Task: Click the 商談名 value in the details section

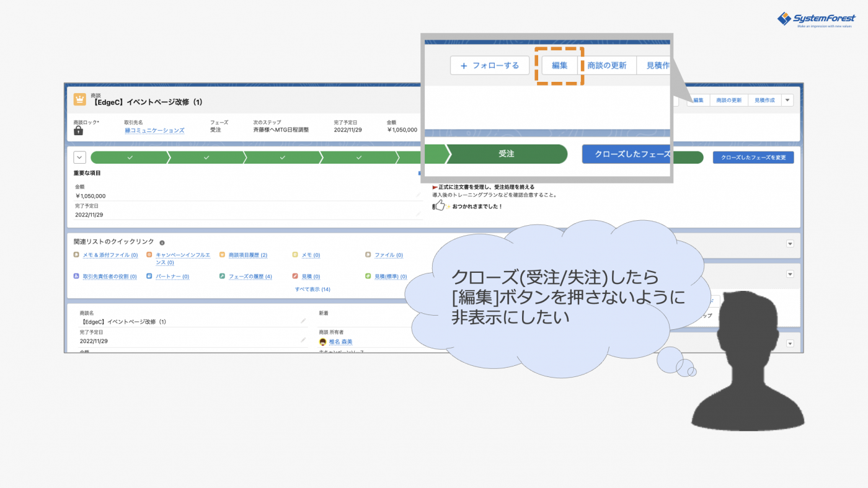Action: tap(123, 322)
